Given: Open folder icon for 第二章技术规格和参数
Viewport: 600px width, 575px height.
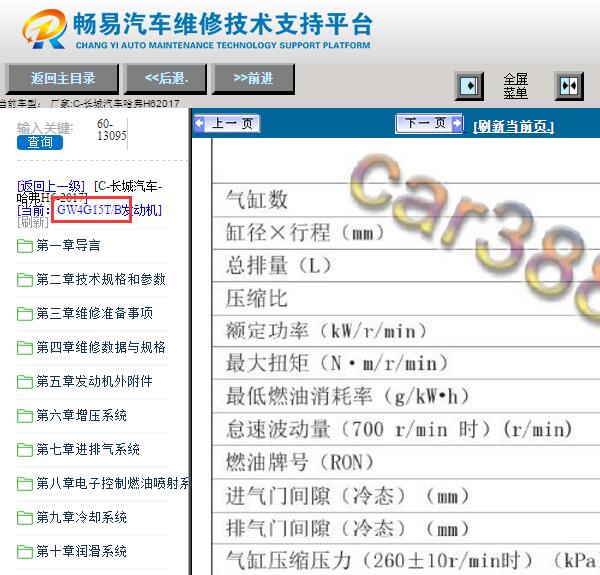Looking at the screenshot, I should [25, 280].
